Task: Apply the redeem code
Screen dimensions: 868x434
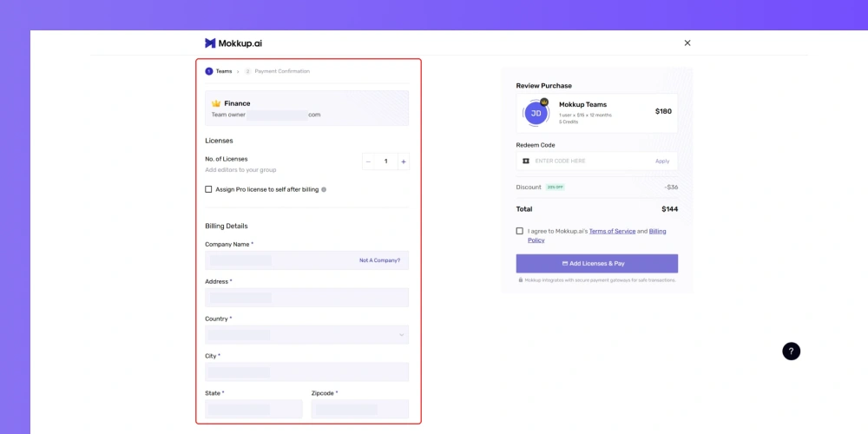Action: pyautogui.click(x=662, y=161)
